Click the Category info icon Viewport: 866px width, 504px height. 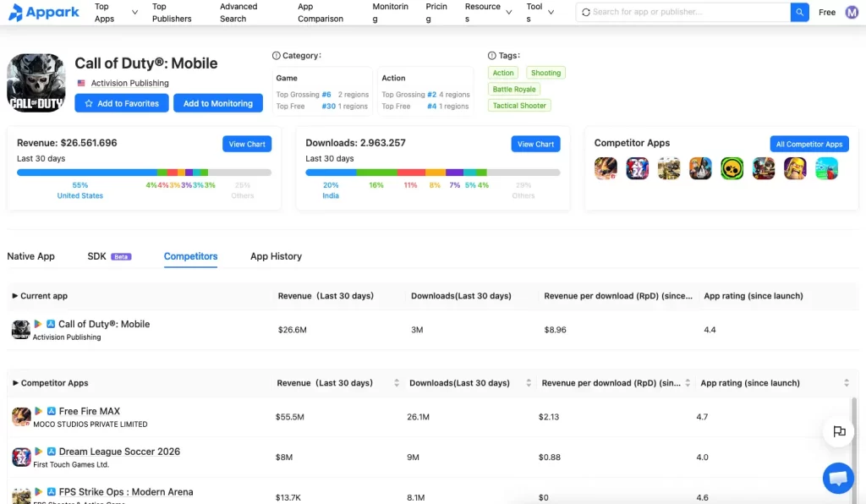[277, 56]
